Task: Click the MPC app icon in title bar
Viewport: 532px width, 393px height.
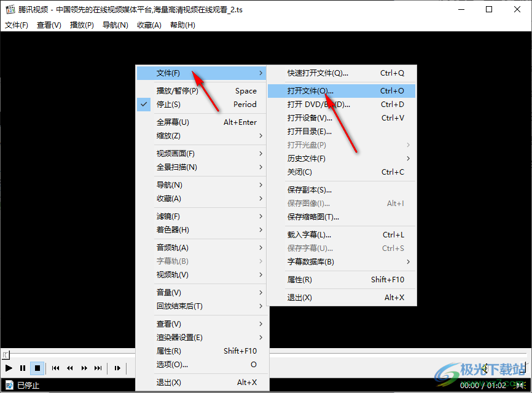Action: tap(10, 9)
